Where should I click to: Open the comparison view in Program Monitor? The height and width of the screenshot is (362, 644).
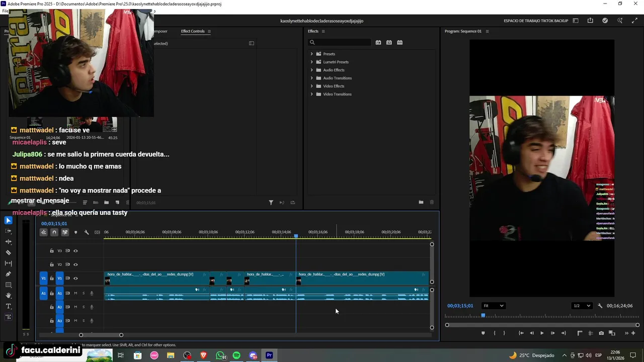click(612, 333)
